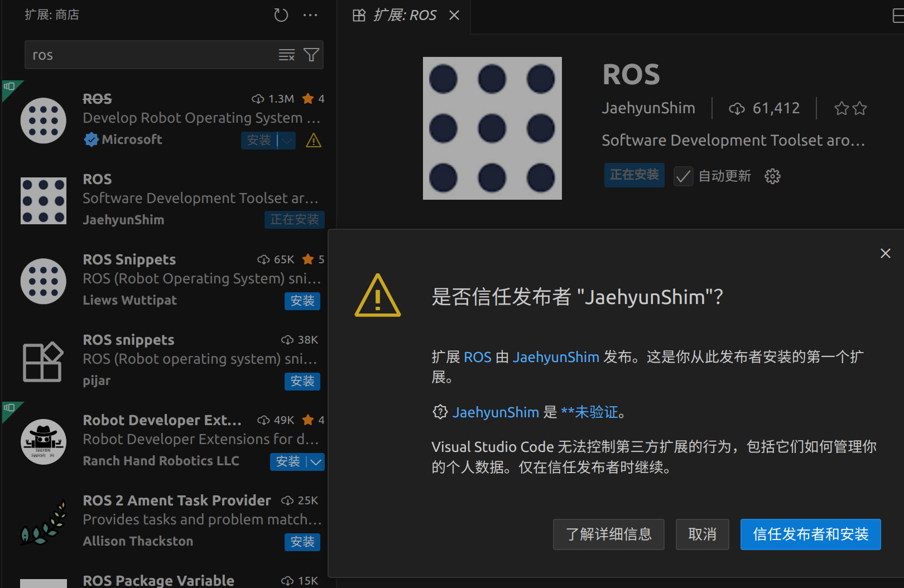Open the Microsoft ROS extension icon
904x588 pixels.
pyautogui.click(x=44, y=121)
